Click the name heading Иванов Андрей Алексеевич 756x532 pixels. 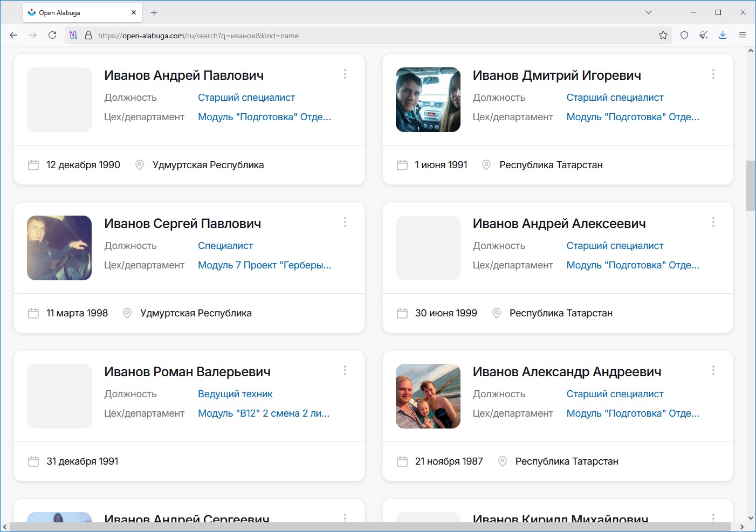tap(559, 224)
